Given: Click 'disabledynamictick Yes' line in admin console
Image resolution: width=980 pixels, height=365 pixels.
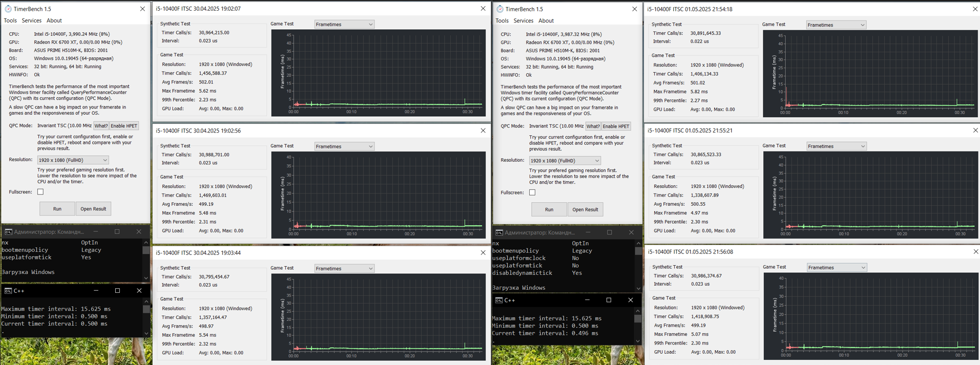Looking at the screenshot, I should pos(537,273).
